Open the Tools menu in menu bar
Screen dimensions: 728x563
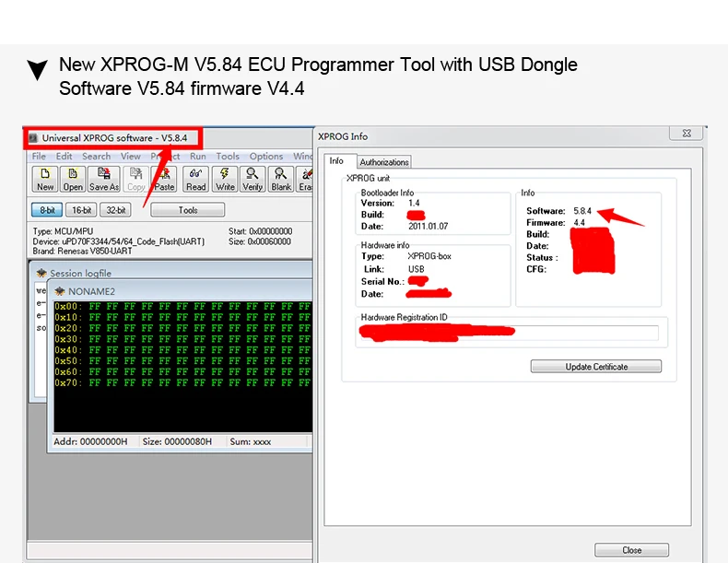[228, 156]
